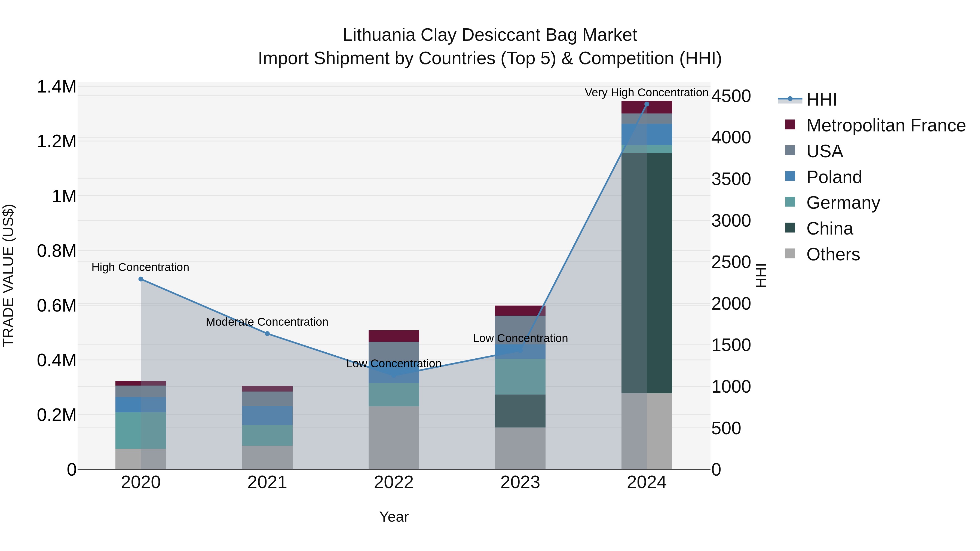Click the 1M left axis tick
This screenshot has width=980, height=551.
[64, 196]
